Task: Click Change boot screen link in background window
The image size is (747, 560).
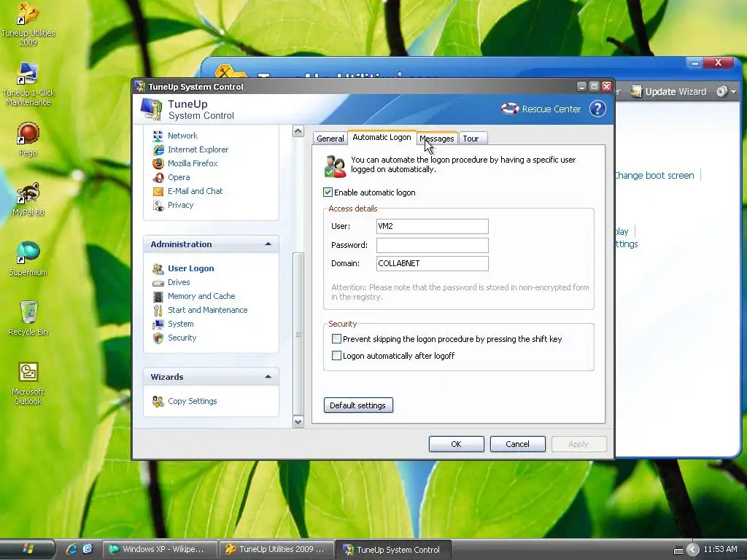Action: (654, 175)
